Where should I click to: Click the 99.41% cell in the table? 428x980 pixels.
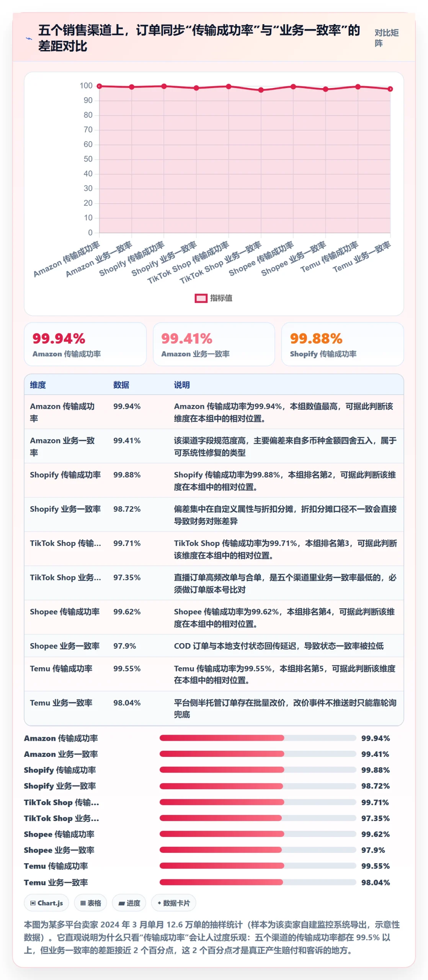(x=127, y=440)
